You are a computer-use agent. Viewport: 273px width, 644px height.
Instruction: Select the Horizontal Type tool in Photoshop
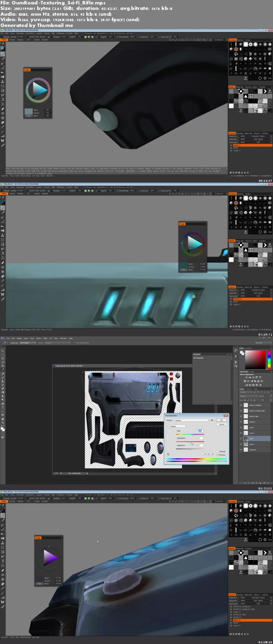click(x=3, y=407)
